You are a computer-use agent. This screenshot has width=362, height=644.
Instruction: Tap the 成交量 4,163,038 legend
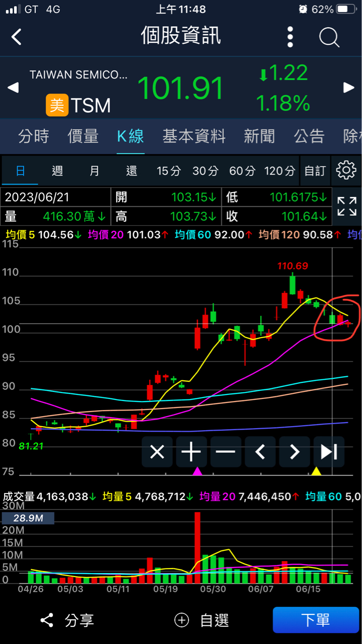pyautogui.click(x=50, y=497)
